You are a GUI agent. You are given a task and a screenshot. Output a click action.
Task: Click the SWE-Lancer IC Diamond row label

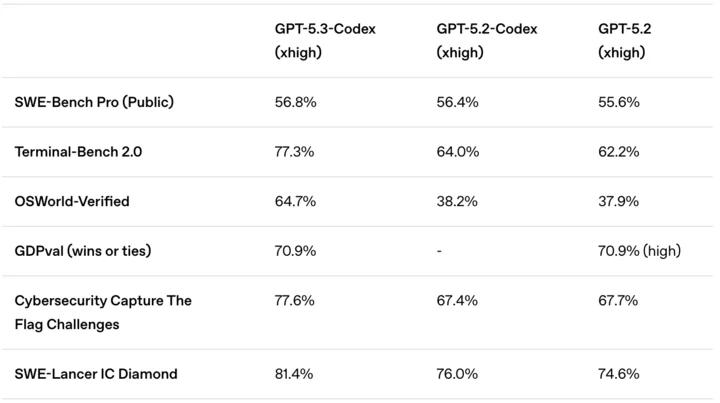tap(96, 374)
